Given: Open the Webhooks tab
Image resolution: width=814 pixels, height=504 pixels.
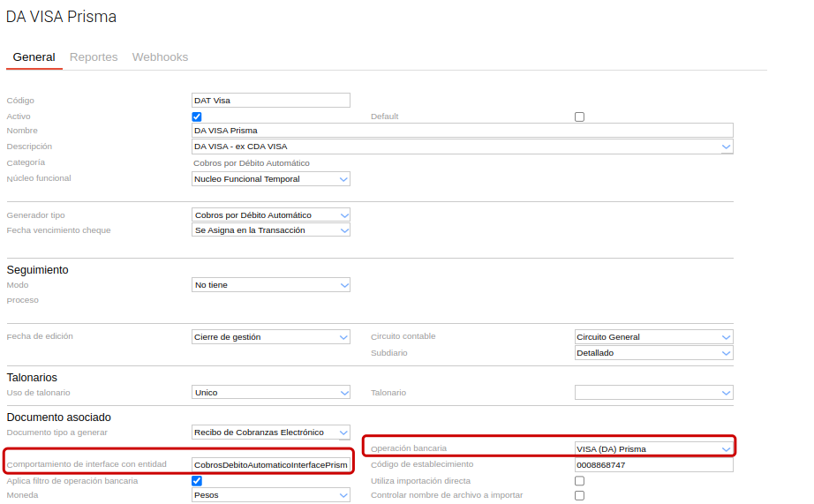Looking at the screenshot, I should point(160,57).
